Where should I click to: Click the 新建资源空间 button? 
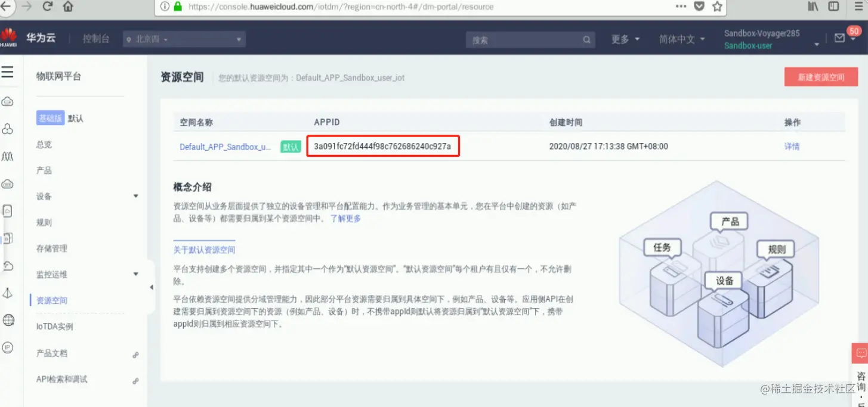click(x=821, y=77)
